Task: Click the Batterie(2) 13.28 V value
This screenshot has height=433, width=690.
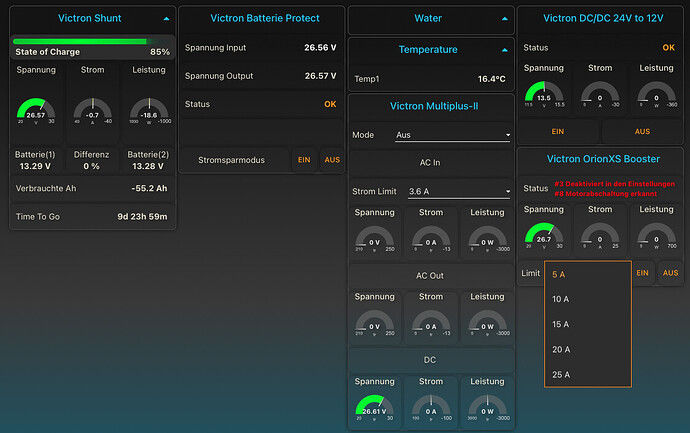Action: tap(148, 166)
